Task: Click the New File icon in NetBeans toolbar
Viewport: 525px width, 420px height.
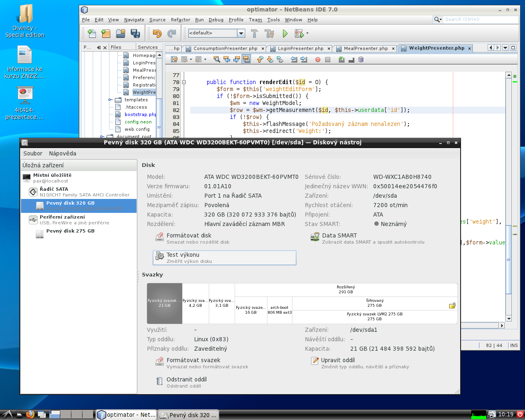Action: pyautogui.click(x=92, y=34)
